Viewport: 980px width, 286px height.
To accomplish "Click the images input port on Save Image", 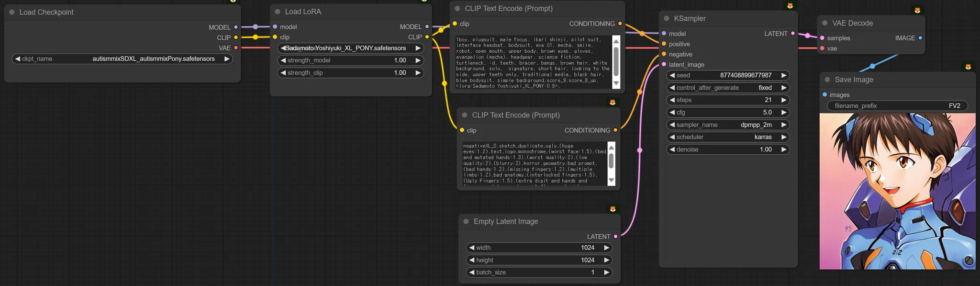I will coord(824,95).
